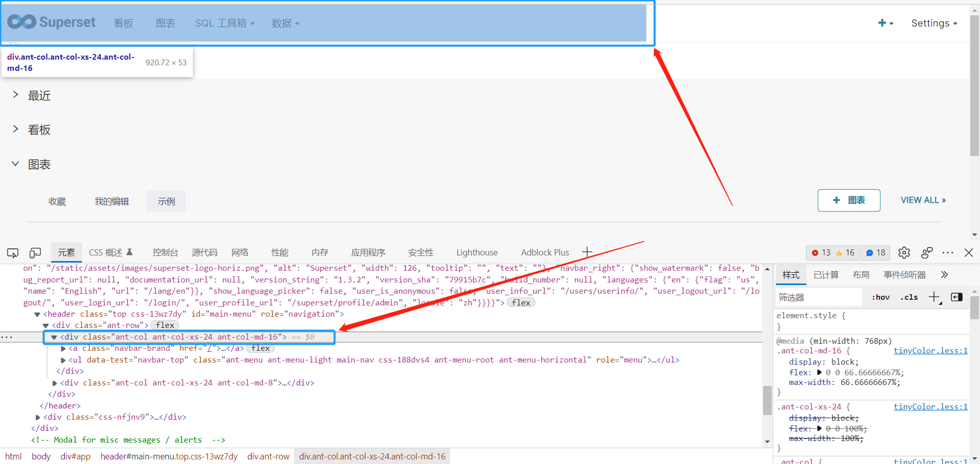The image size is (980, 464).
Task: Collapse the div.ant-row node arrow
Action: point(45,325)
